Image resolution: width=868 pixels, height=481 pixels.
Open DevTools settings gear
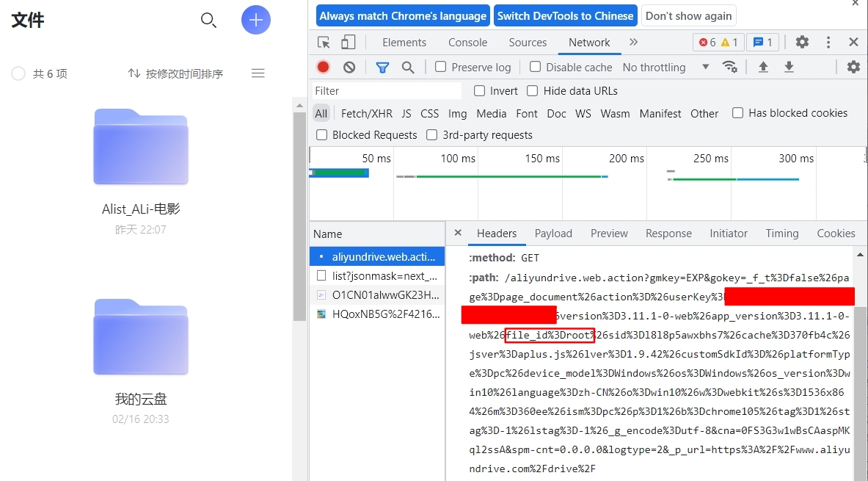coord(802,42)
